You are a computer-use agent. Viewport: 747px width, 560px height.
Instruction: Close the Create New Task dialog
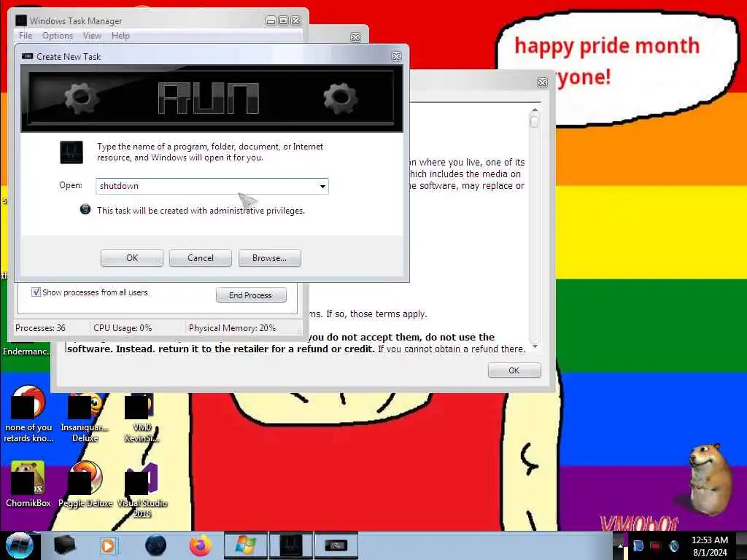pyautogui.click(x=396, y=57)
